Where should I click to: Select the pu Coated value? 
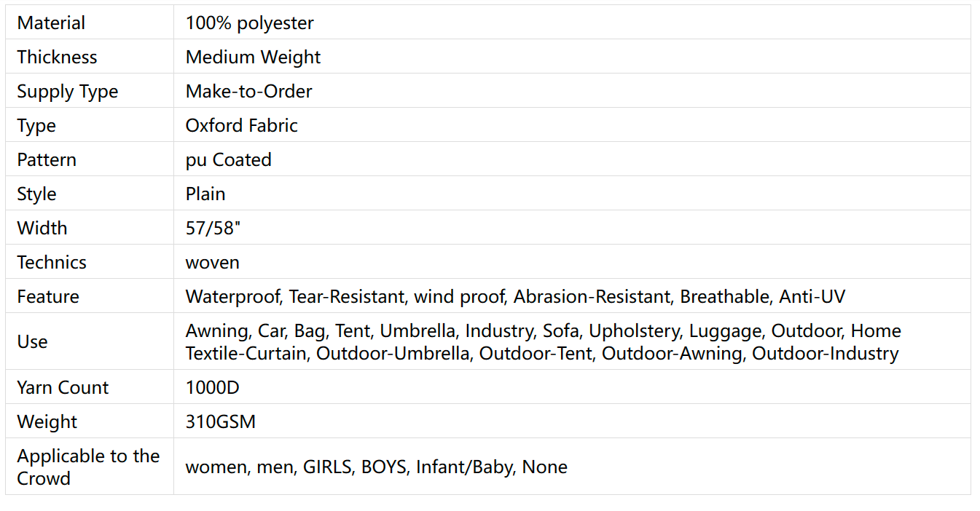[x=228, y=159]
